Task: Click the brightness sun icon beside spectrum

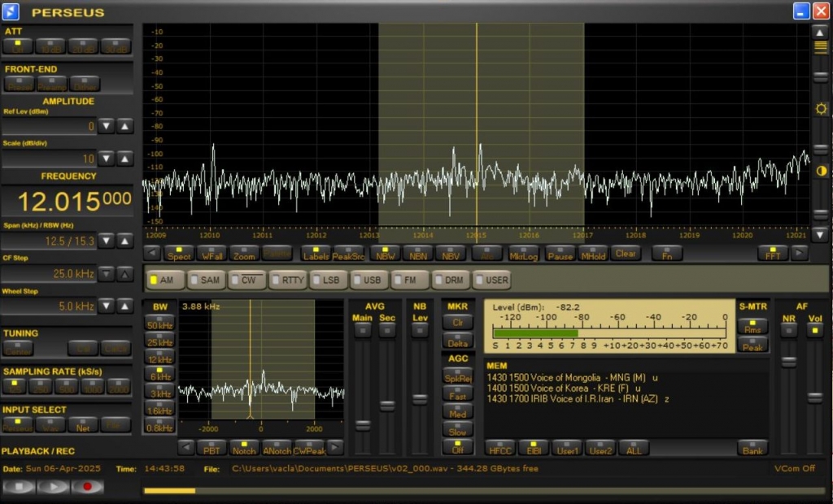Action: 821,109
